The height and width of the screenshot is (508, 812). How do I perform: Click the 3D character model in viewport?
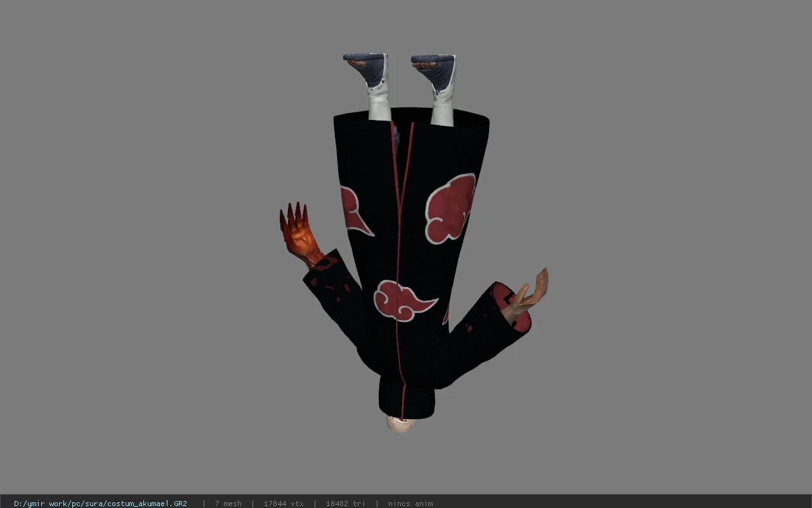point(414,243)
